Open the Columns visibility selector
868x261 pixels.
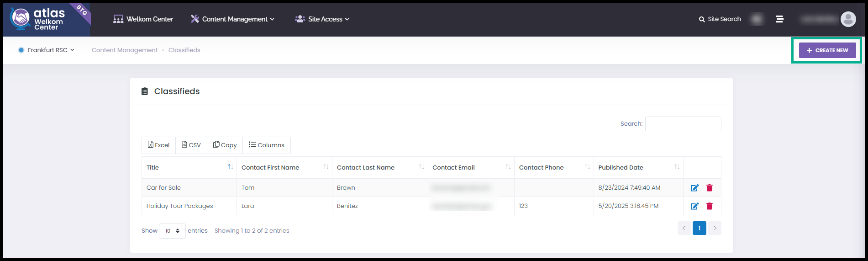(266, 145)
